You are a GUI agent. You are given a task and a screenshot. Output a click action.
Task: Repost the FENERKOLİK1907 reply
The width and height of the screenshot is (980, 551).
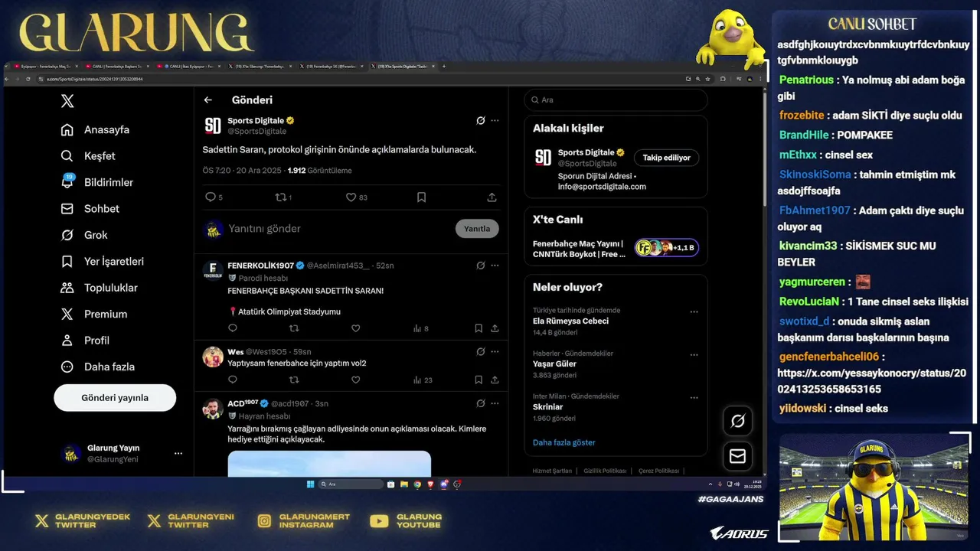(x=294, y=328)
